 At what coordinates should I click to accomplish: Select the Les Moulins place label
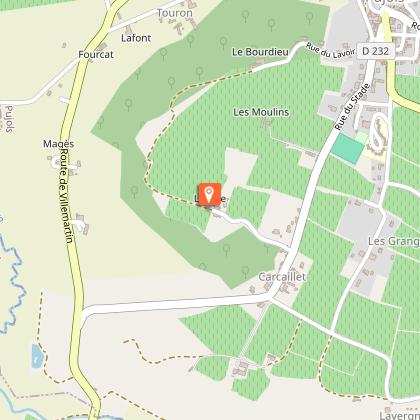coord(261,112)
